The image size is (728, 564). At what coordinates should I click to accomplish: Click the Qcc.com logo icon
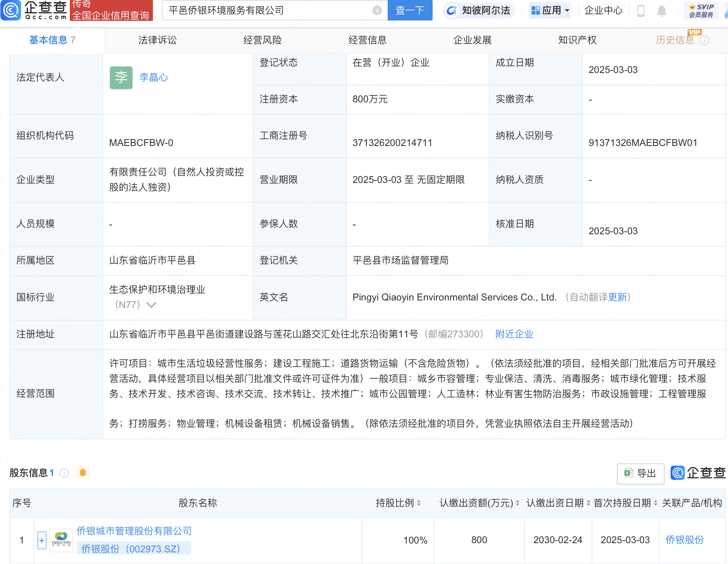11,10
